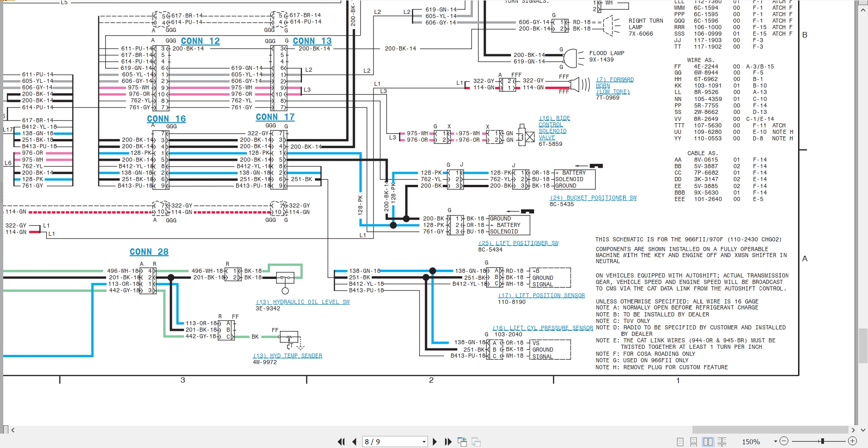Go to the previous page
868x448 pixels.
click(354, 442)
